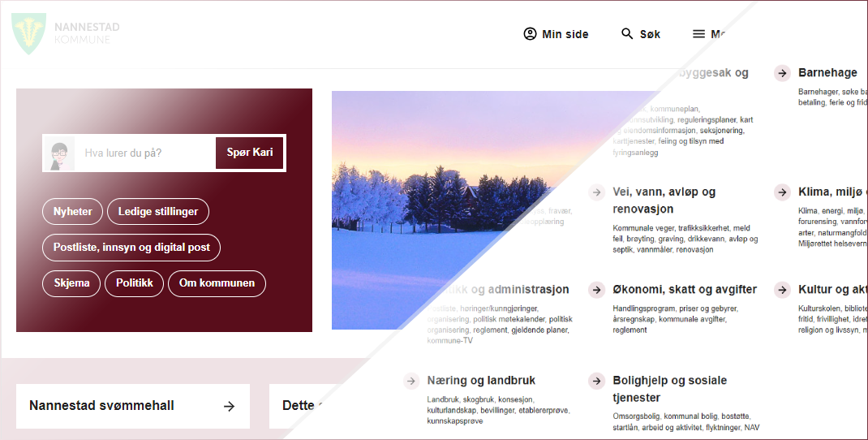868x440 pixels.
Task: Click arrow icon beside Bolighjelp og sosiale tjenester
Action: click(596, 381)
